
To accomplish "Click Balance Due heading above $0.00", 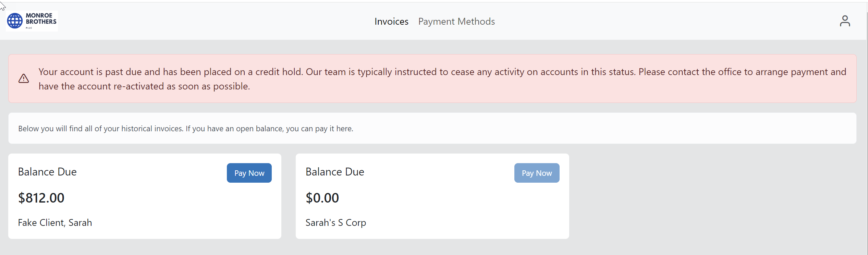I will [x=335, y=172].
